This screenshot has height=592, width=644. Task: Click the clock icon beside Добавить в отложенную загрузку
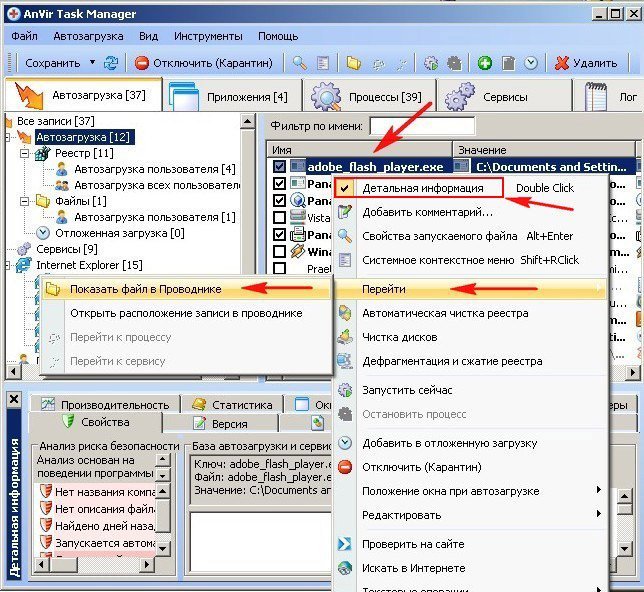click(x=345, y=442)
